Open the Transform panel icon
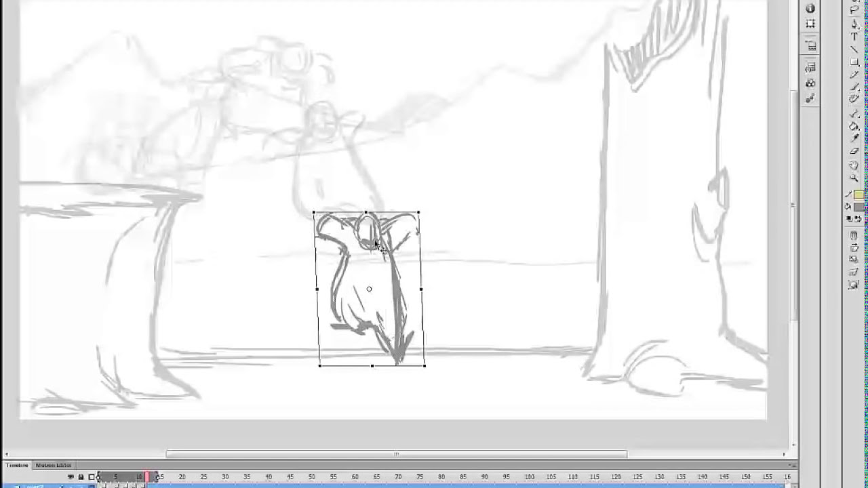Screen dimensions: 868x488 810,24
